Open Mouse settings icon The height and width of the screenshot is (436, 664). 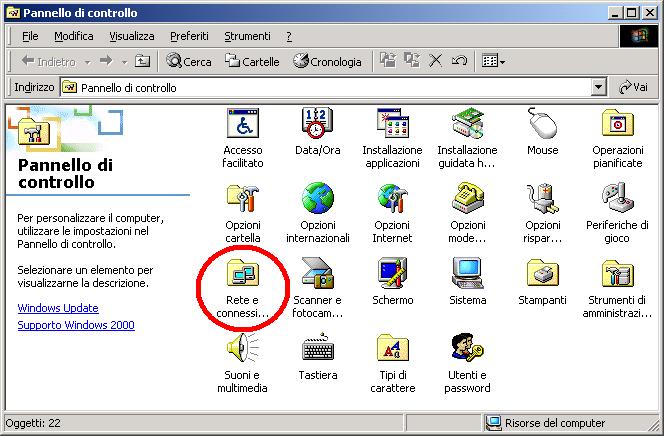[542, 123]
